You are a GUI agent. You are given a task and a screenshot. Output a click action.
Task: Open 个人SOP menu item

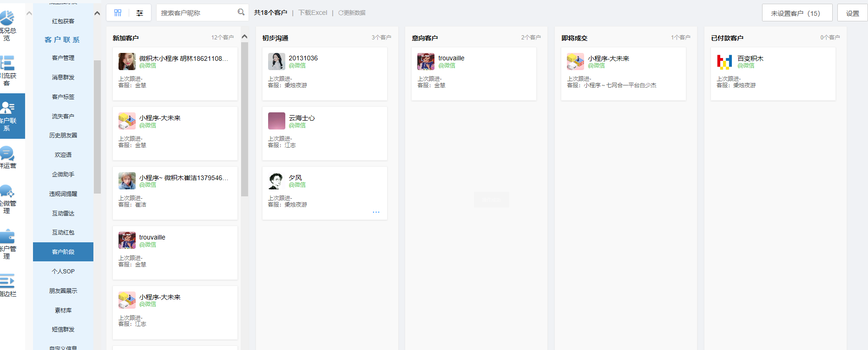click(x=63, y=272)
